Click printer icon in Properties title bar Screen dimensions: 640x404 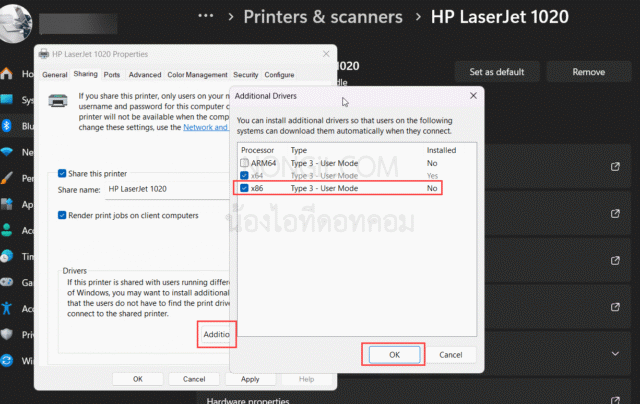click(44, 54)
